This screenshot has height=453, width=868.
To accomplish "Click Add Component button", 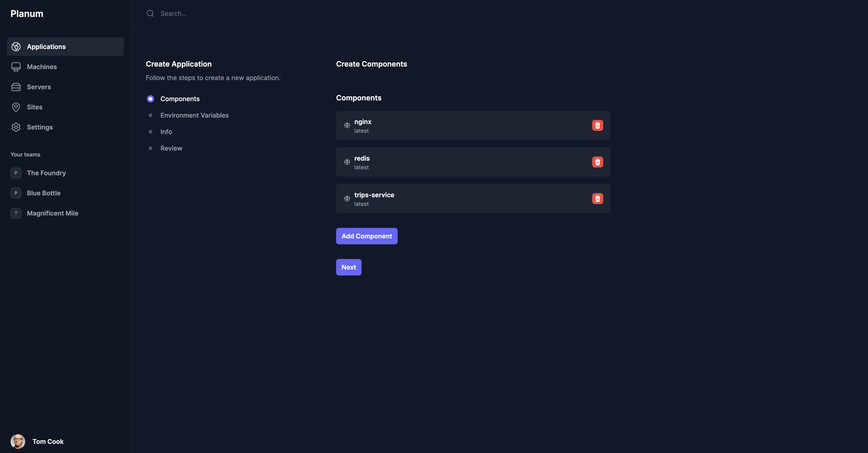I will click(367, 236).
